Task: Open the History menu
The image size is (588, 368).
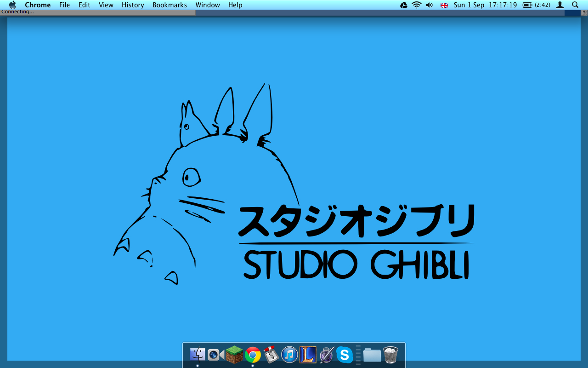Action: pos(133,5)
